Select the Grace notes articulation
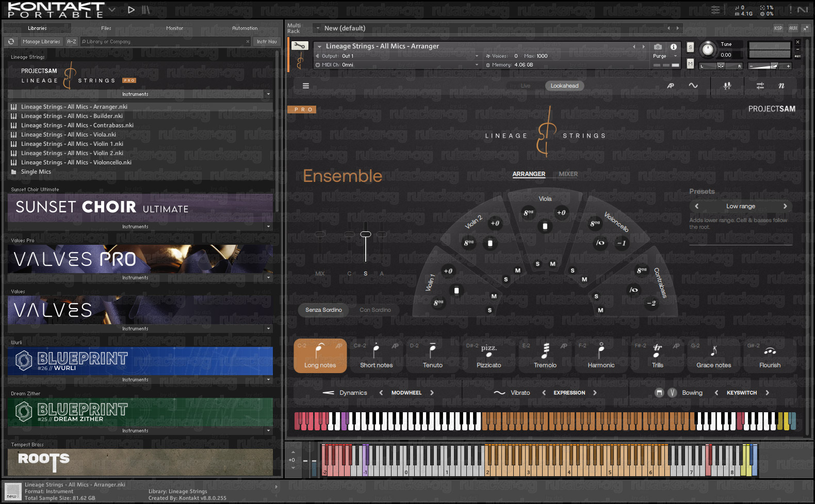Screen dimensions: 815x504 click(x=714, y=356)
